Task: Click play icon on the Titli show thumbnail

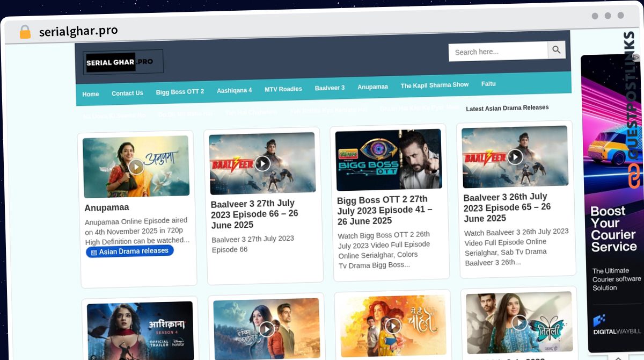Action: (x=519, y=322)
